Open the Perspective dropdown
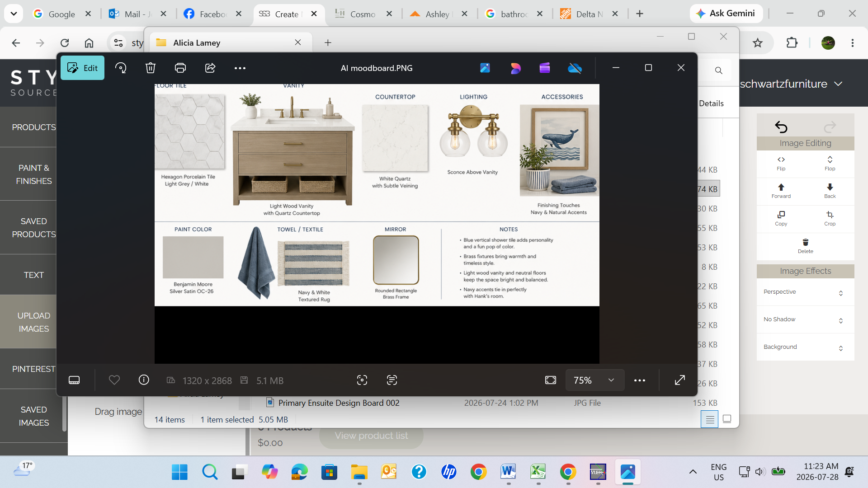 (806, 292)
